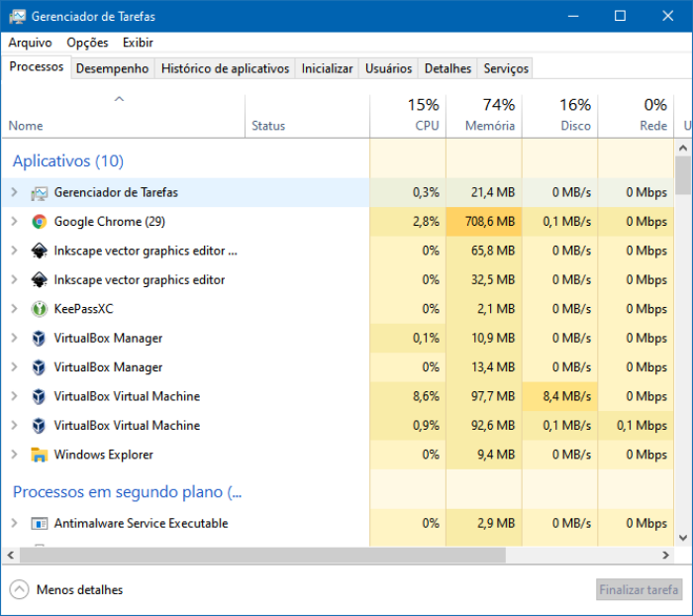Screen dimensions: 693x616
Task: Click the KeePassXC icon
Action: [39, 309]
